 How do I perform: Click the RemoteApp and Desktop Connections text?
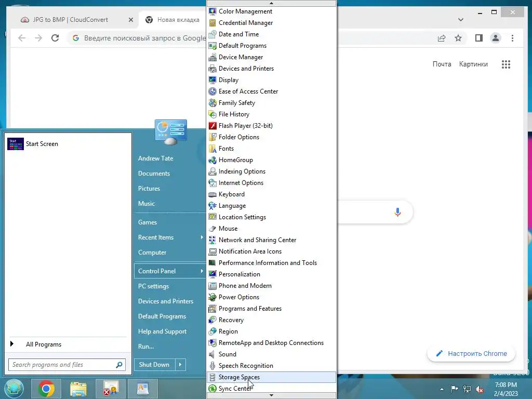tap(271, 343)
